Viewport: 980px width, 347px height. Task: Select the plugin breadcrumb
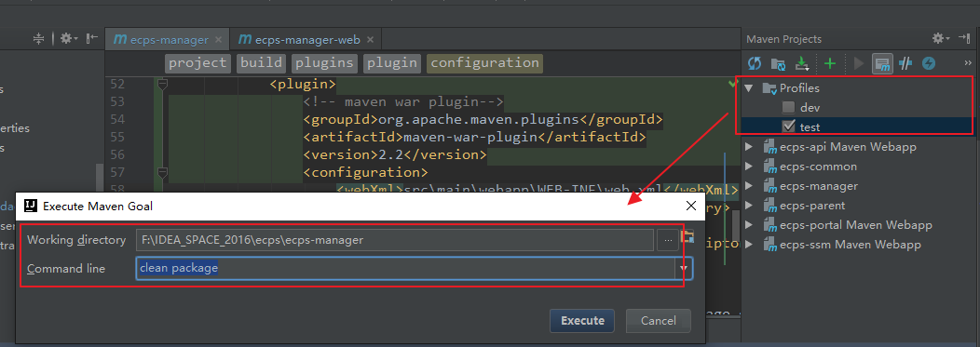point(392,63)
